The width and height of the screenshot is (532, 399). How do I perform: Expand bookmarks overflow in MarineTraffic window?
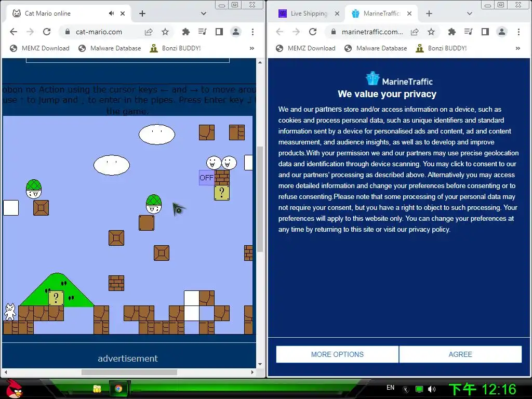coord(518,48)
